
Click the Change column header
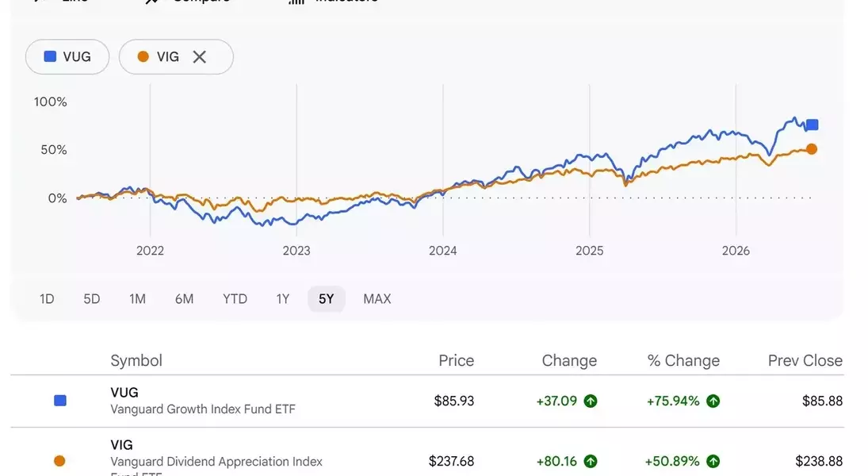tap(569, 361)
